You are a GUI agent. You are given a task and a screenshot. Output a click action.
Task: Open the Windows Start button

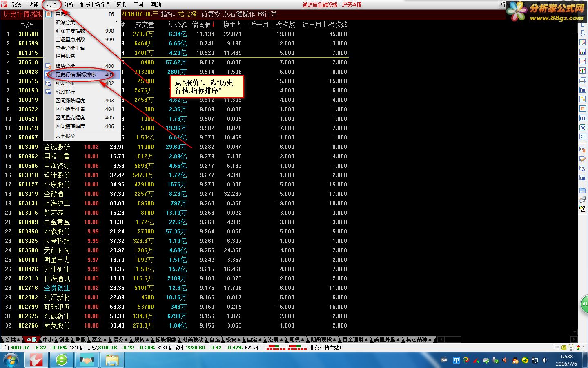point(11,360)
